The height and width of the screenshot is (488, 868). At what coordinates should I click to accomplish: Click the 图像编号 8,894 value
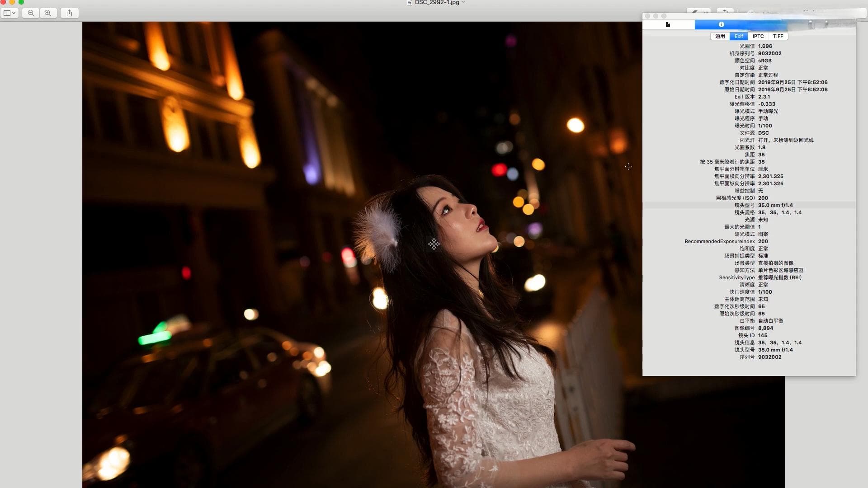tap(765, 328)
